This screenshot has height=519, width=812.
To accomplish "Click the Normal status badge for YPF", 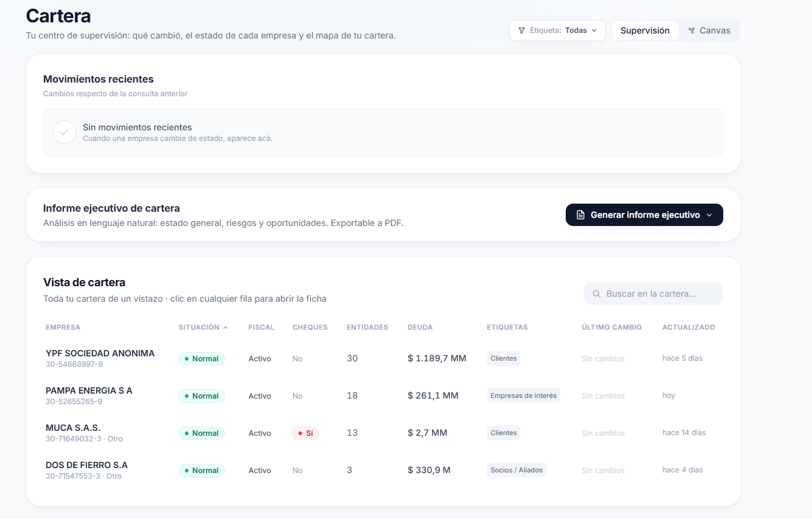I will 202,359.
